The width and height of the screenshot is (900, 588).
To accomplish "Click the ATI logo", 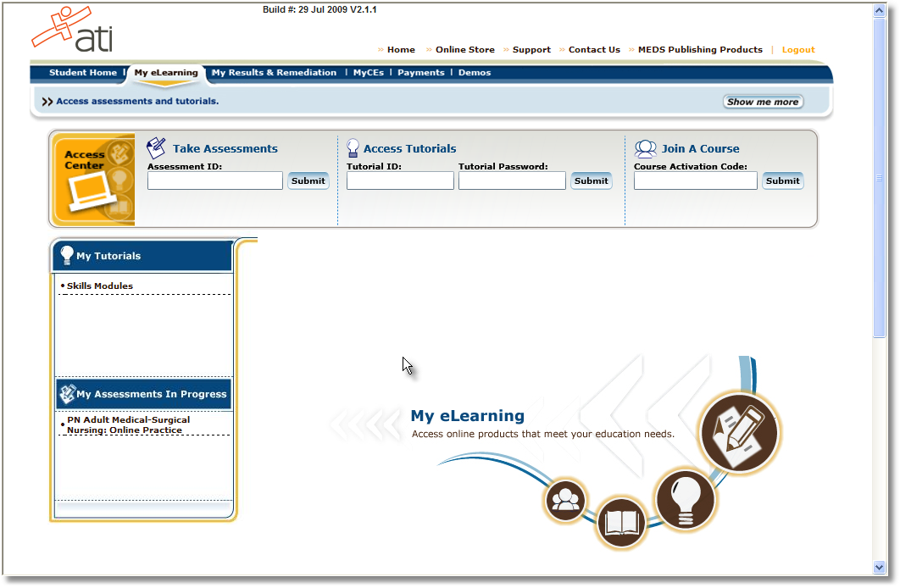I will (x=72, y=30).
